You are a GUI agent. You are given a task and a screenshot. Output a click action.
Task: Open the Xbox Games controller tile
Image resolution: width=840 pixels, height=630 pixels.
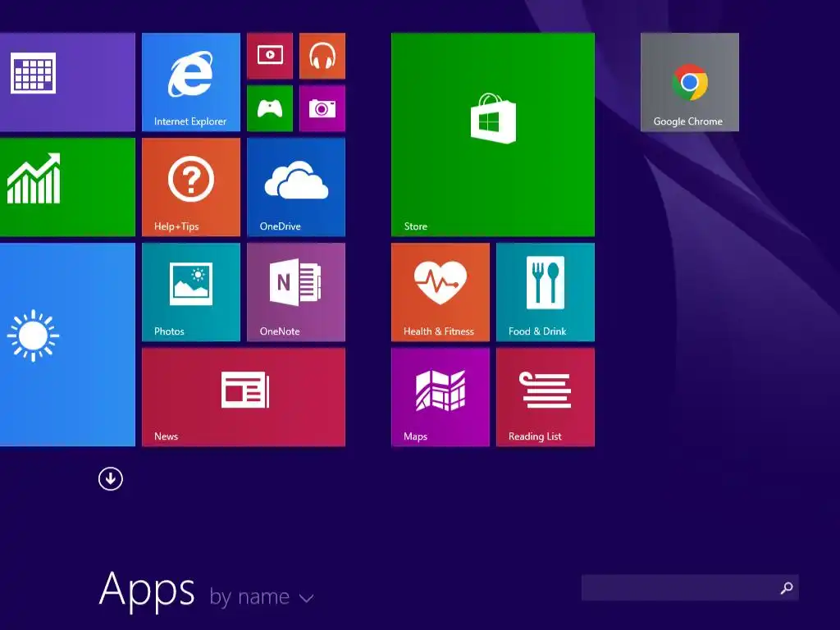[x=270, y=108]
